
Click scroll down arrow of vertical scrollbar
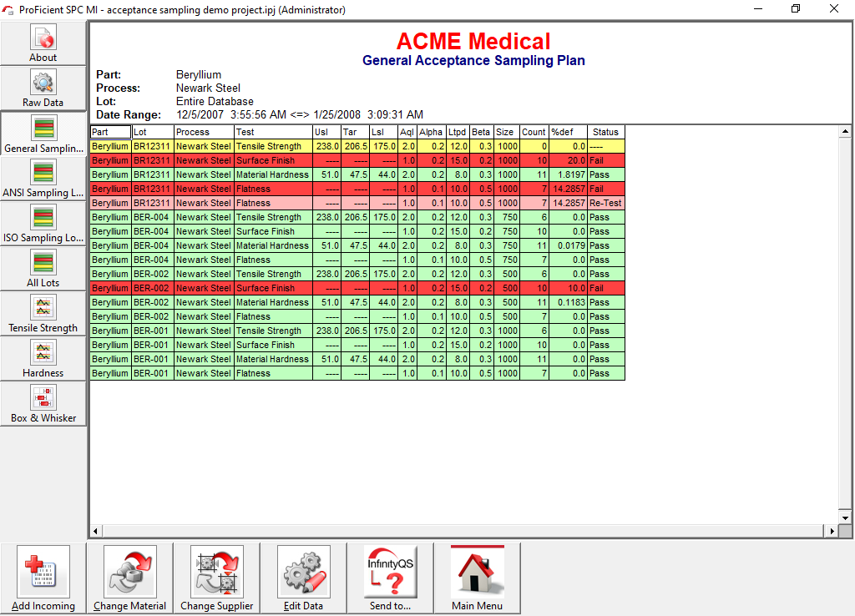[x=845, y=518]
